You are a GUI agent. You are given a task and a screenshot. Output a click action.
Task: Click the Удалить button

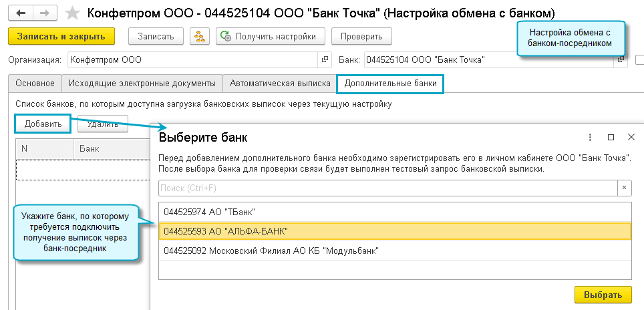103,124
